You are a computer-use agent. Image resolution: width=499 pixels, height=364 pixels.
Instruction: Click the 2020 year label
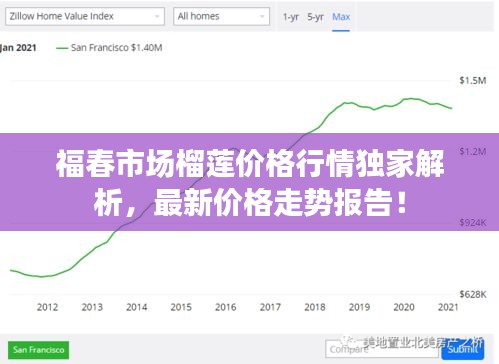tap(404, 307)
